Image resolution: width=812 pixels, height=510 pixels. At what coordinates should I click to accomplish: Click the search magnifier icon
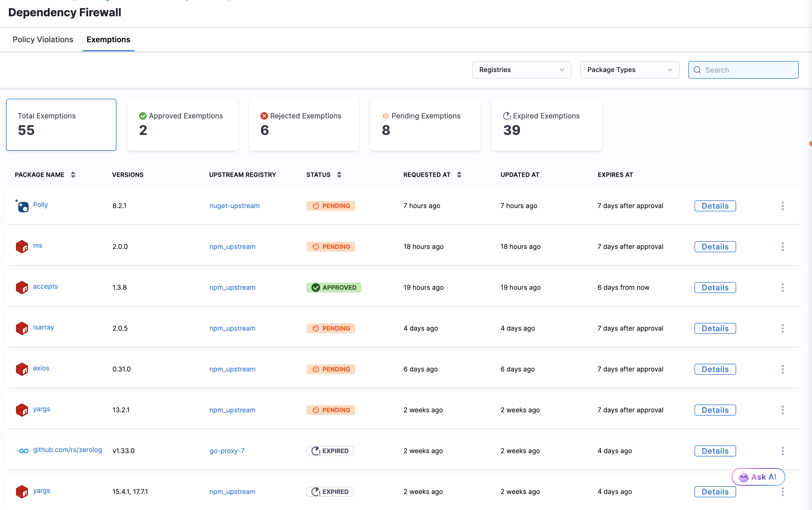click(x=697, y=70)
